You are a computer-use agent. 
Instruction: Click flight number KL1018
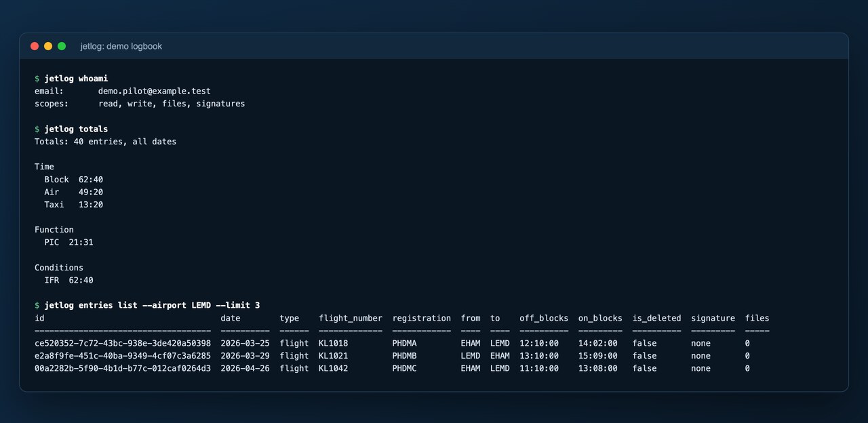(334, 343)
